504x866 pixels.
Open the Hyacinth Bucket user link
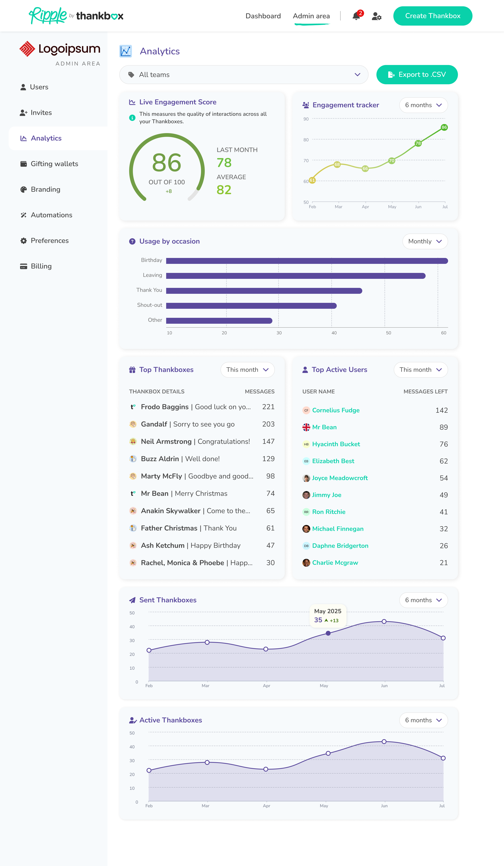(x=336, y=444)
